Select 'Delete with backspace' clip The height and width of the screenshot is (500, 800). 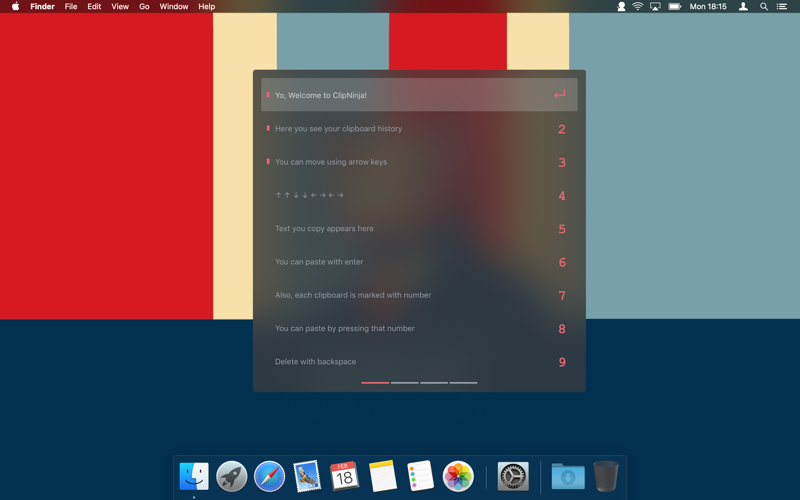419,362
